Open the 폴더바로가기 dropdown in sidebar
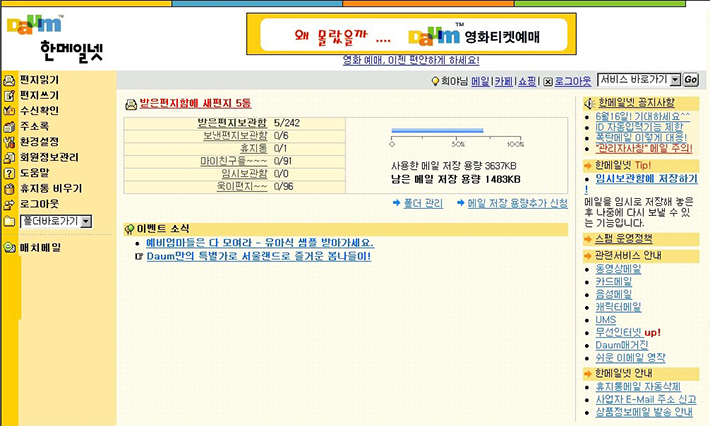This screenshot has width=710, height=426. coord(56,221)
